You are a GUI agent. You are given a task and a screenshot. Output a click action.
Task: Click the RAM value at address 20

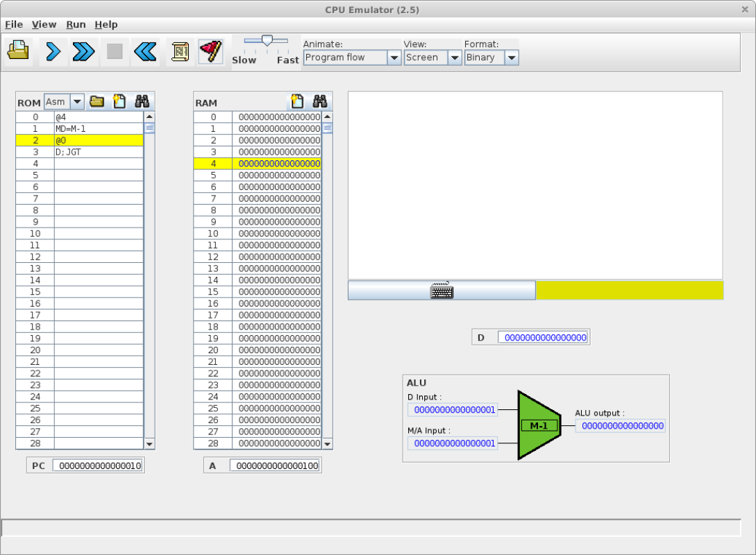pyautogui.click(x=277, y=350)
